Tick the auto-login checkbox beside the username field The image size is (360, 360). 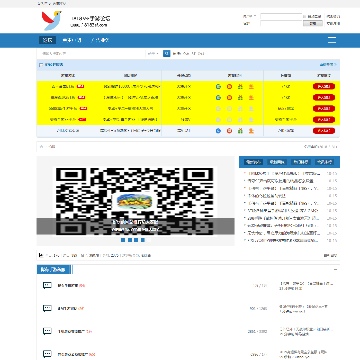pyautogui.click(x=304, y=16)
